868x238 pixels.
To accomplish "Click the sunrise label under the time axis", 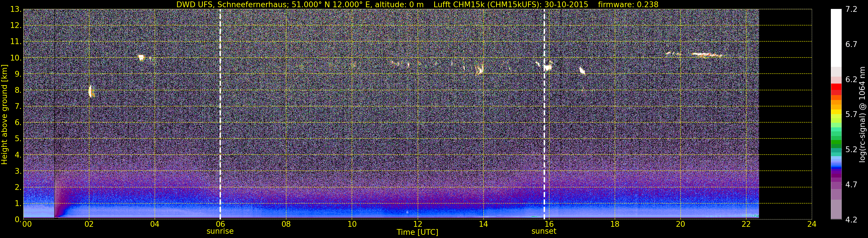I will pyautogui.click(x=220, y=231).
